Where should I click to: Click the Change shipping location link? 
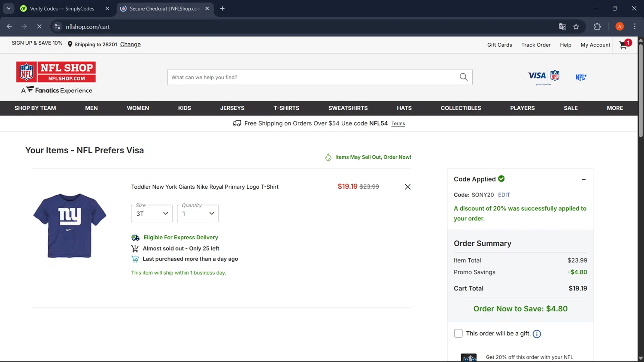click(131, 44)
